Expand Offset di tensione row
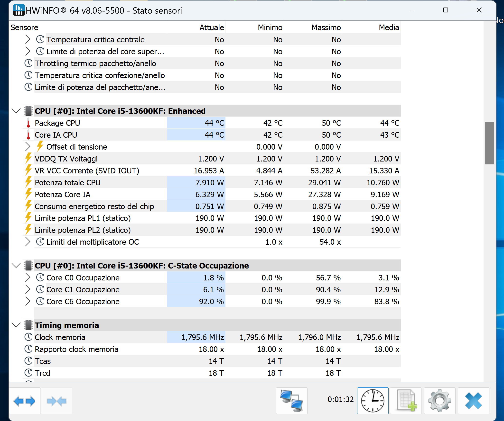 [x=28, y=147]
